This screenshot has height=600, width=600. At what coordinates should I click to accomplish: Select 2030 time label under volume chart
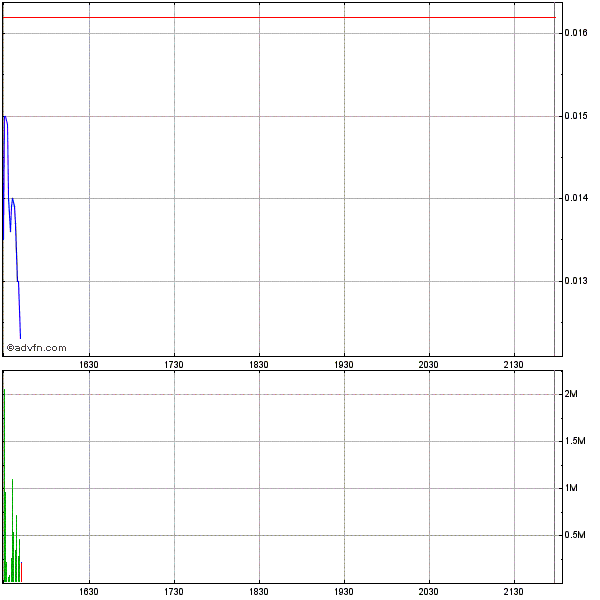[429, 592]
